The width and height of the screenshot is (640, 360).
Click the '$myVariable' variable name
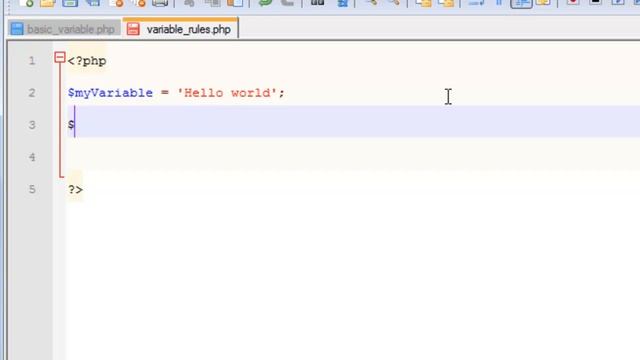(x=110, y=93)
